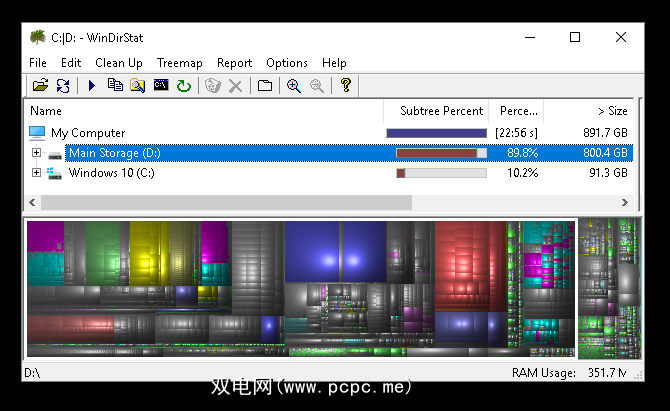Click the horizontal scrollbar left arrow
The width and height of the screenshot is (670, 411).
32,202
